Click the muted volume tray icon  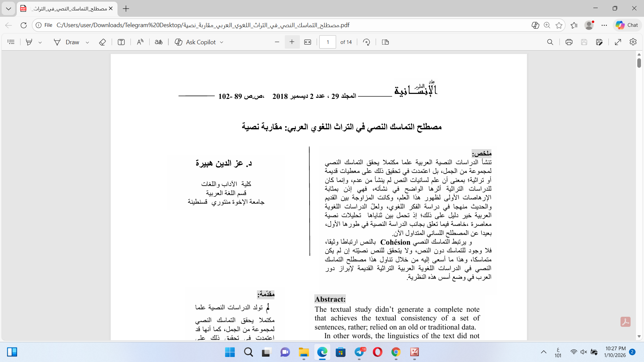[584, 352]
